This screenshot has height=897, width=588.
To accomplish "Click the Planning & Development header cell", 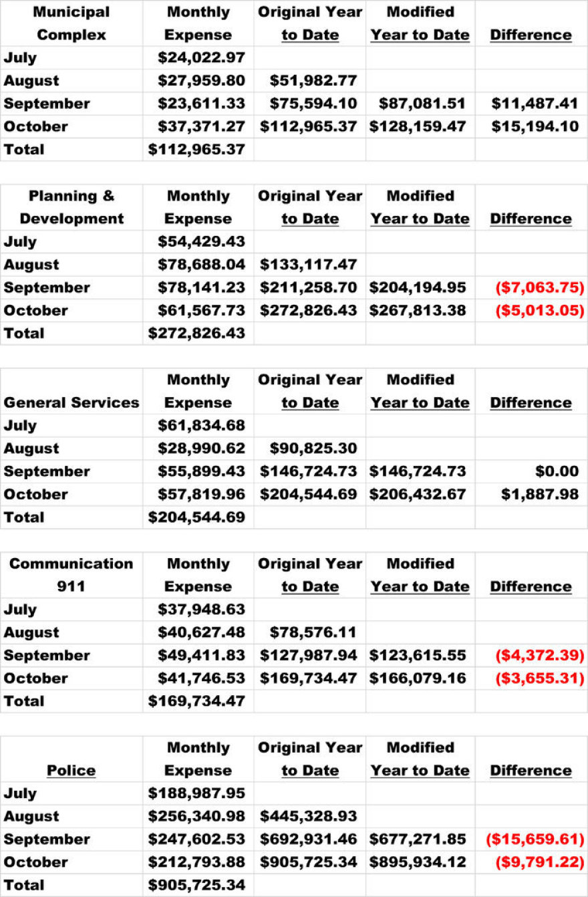I will point(71,207).
